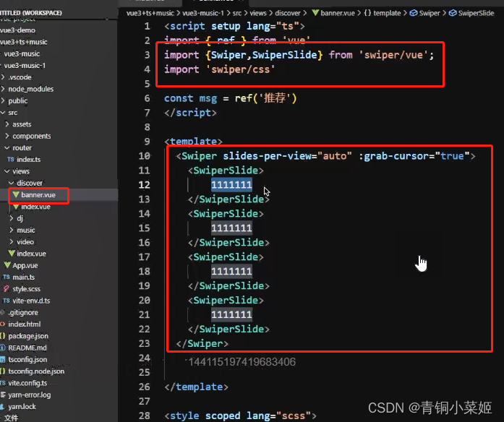Click line number 12 in the gutter
Viewport: 504px width, 422px height.
pyautogui.click(x=145, y=185)
